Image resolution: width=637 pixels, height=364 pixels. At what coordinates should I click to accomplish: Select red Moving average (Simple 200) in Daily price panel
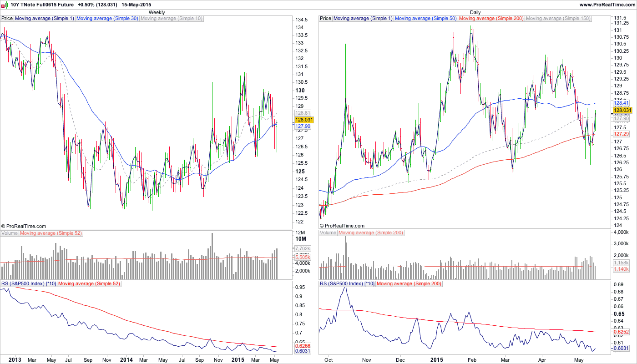491,19
